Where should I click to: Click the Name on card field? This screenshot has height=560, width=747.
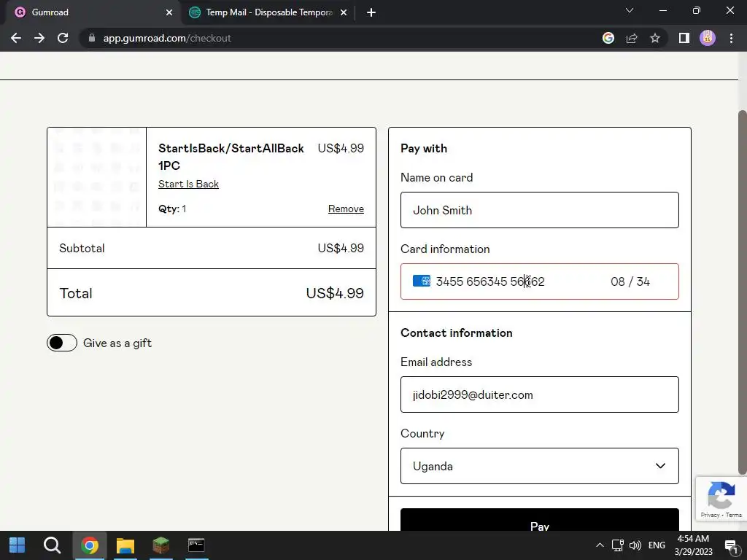tap(539, 210)
